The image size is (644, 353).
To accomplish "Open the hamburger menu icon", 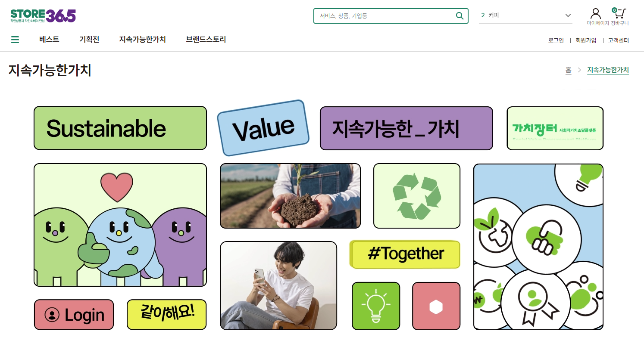I will (15, 40).
